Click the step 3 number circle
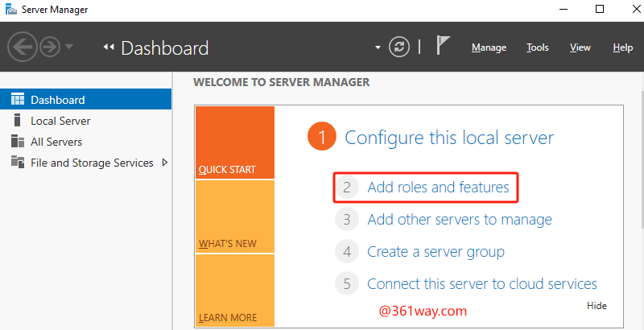The image size is (644, 330). [x=347, y=219]
